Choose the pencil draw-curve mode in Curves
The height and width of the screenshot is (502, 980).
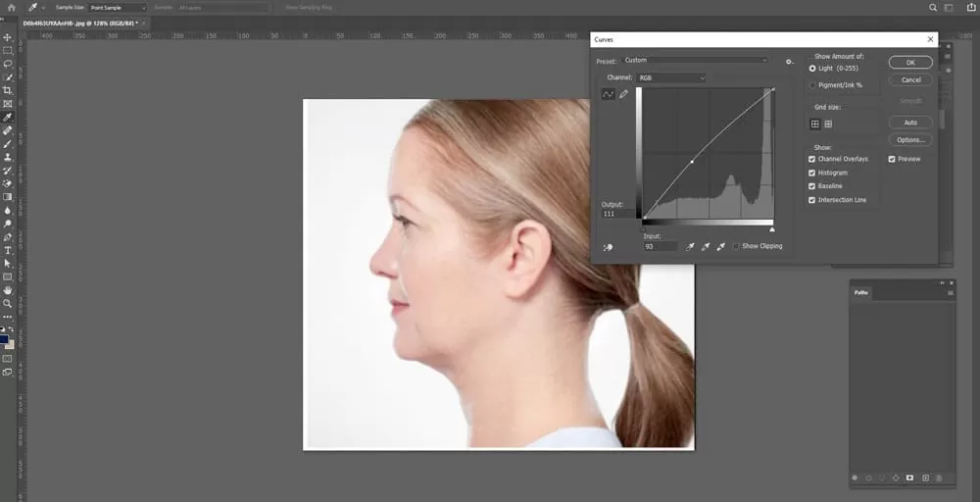click(623, 94)
